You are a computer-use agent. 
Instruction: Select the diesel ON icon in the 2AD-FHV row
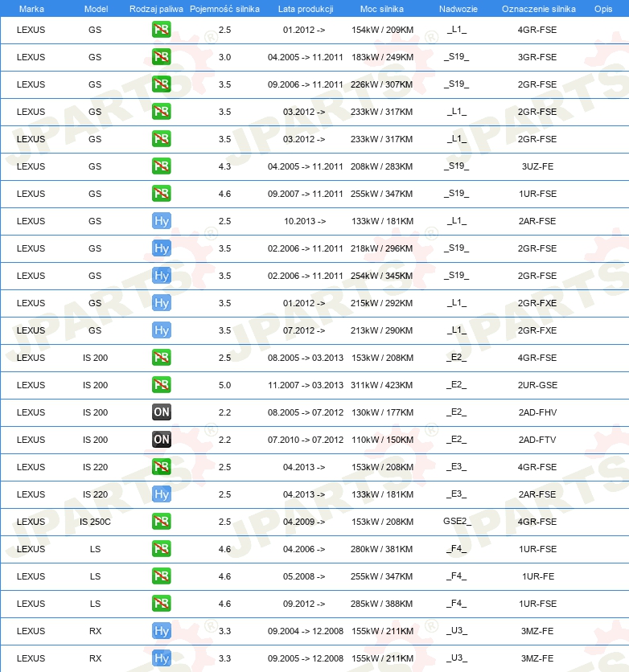pyautogui.click(x=161, y=412)
